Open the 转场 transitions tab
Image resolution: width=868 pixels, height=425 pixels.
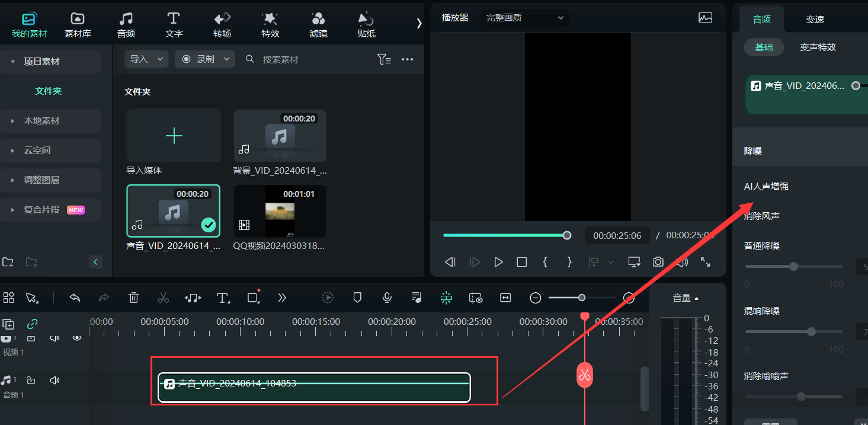coord(222,25)
